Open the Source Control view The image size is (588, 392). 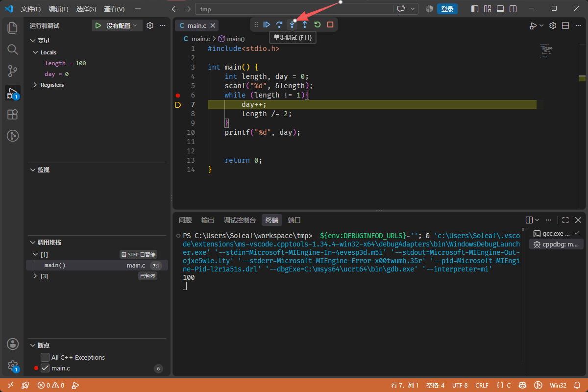[x=13, y=71]
